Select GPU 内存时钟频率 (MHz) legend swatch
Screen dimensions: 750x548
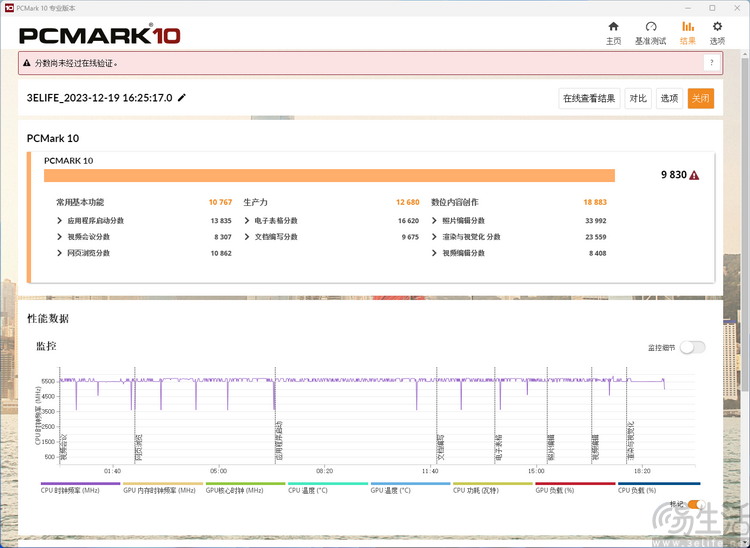coord(163,483)
